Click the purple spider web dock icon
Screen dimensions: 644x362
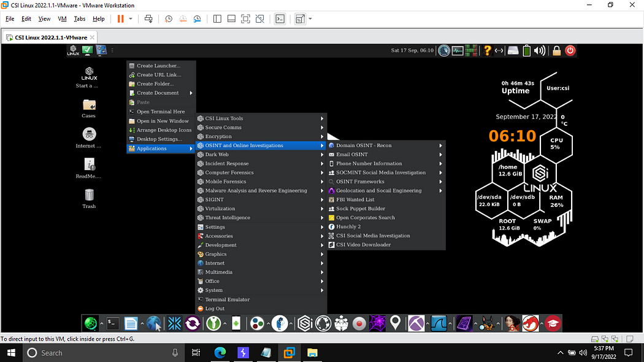tap(377, 324)
